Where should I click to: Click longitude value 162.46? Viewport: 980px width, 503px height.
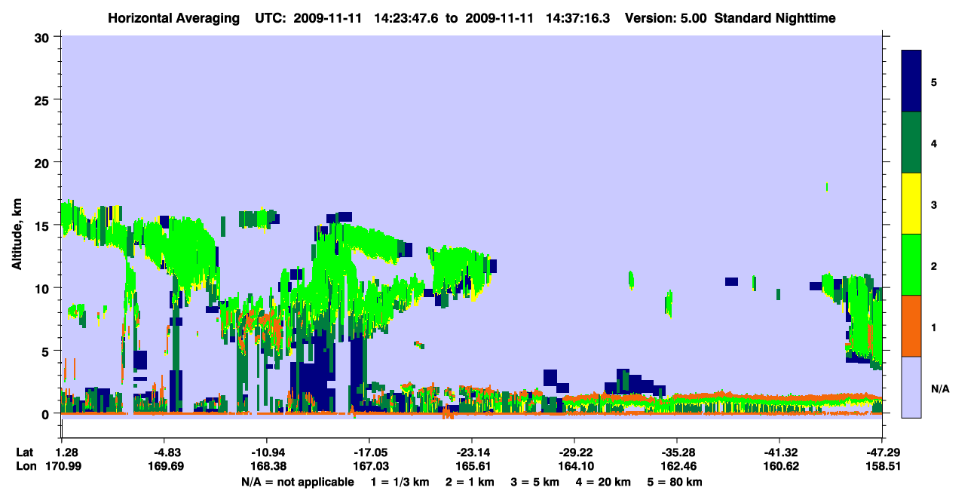[x=677, y=466]
